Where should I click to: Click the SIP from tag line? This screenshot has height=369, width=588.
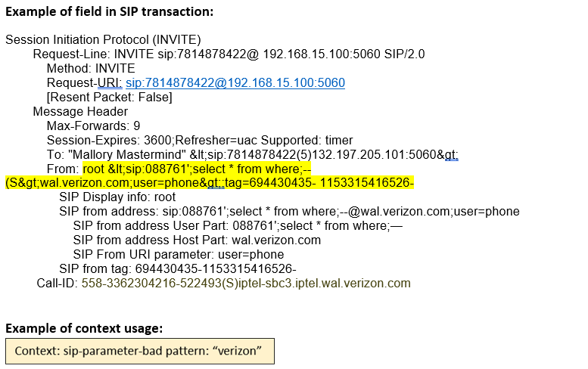tap(177, 269)
